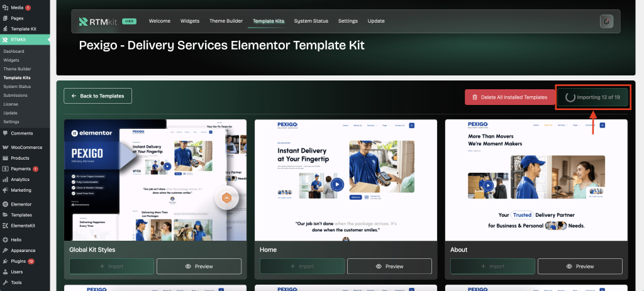Click the v1.6.5 version badge

tap(129, 21)
